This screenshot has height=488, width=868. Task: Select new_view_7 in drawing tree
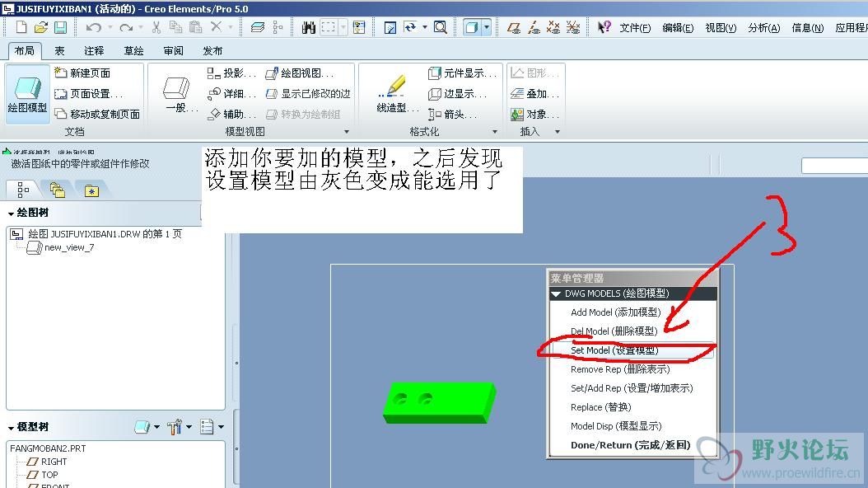pyautogui.click(x=69, y=247)
